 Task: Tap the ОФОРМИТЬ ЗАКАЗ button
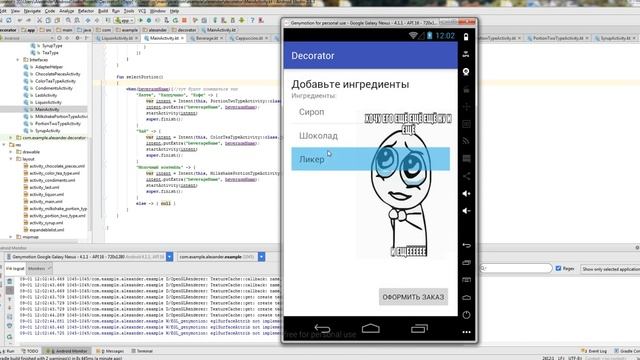click(413, 297)
